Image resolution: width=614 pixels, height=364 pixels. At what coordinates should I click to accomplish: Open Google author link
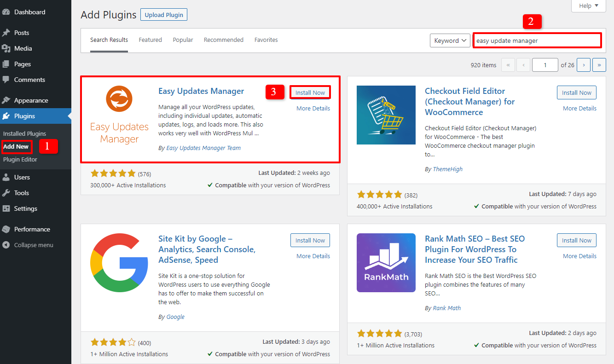175,317
